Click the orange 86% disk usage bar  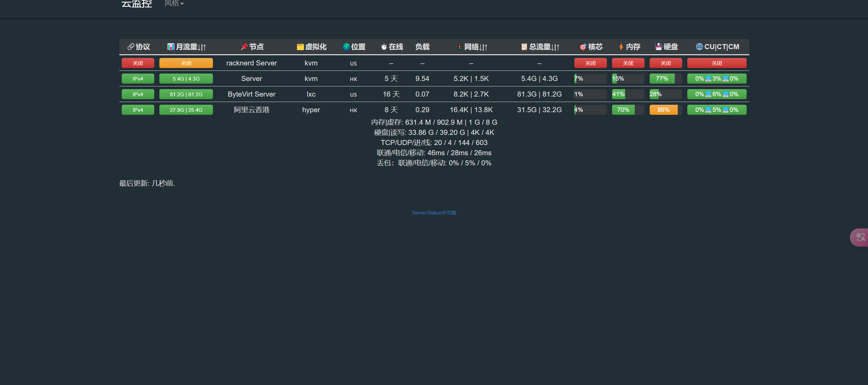click(x=663, y=110)
